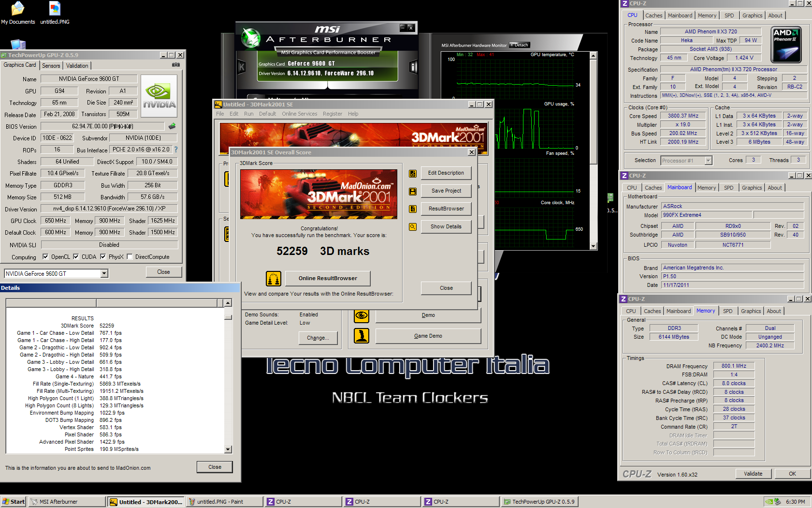Toggle DirectCompute checkbox in GPU-Z
812x508 pixels.
point(130,257)
